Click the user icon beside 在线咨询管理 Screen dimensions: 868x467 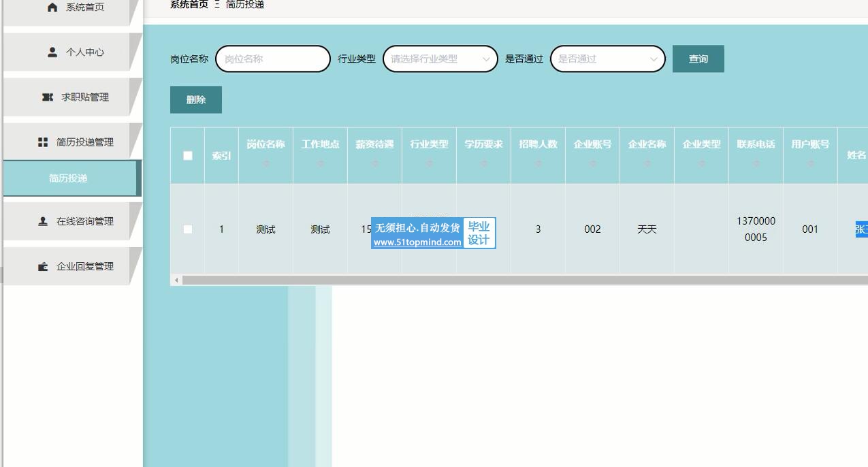tap(43, 221)
